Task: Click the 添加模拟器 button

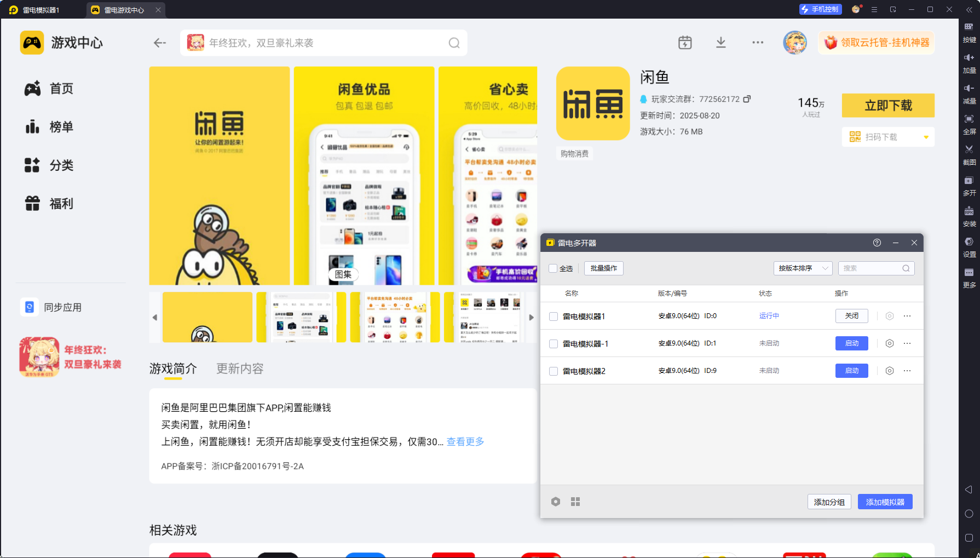Action: 885,502
